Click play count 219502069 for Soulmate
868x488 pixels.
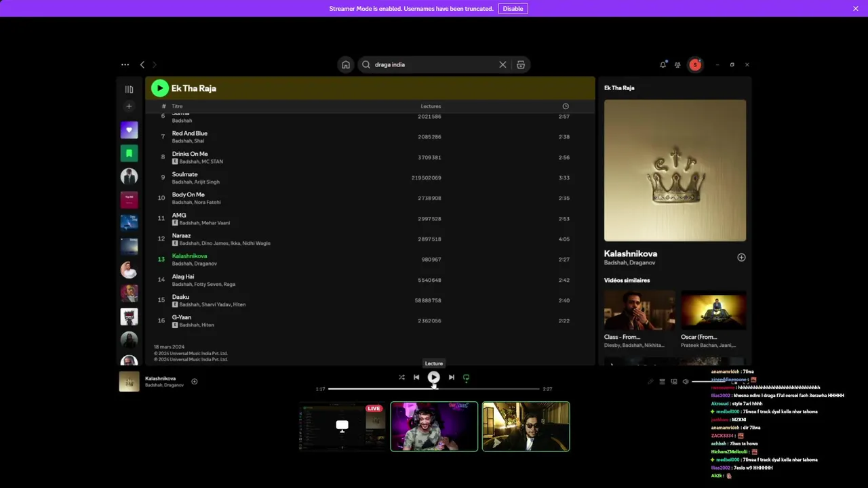coord(427,178)
